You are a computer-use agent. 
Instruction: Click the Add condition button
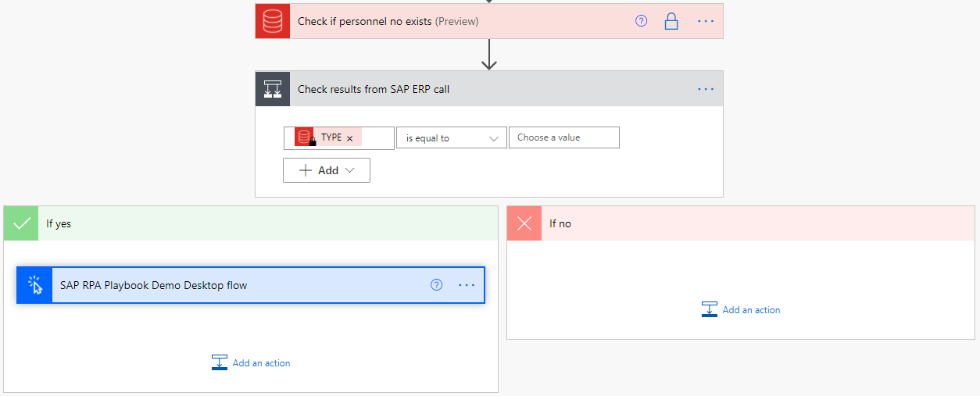coord(327,170)
